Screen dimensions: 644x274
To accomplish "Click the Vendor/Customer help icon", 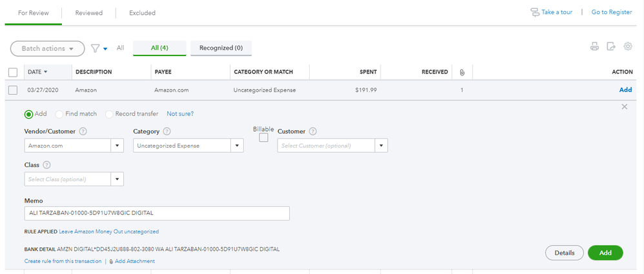I will click(x=83, y=132).
